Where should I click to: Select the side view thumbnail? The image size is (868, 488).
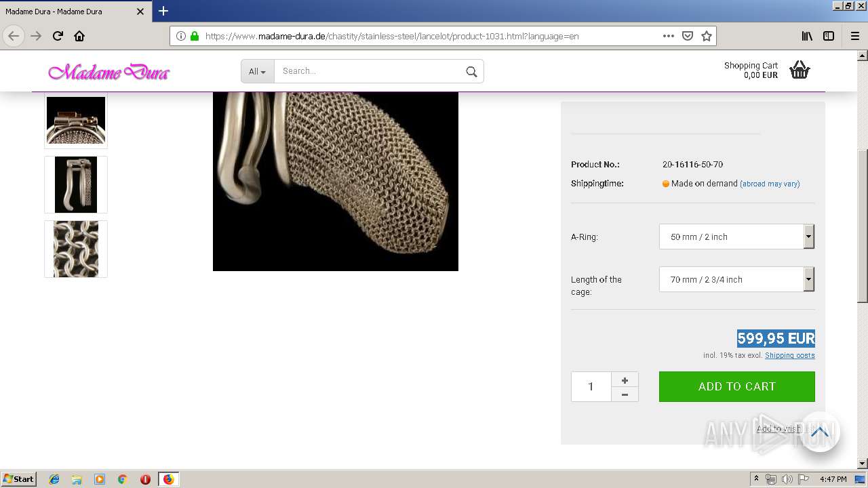coord(76,184)
